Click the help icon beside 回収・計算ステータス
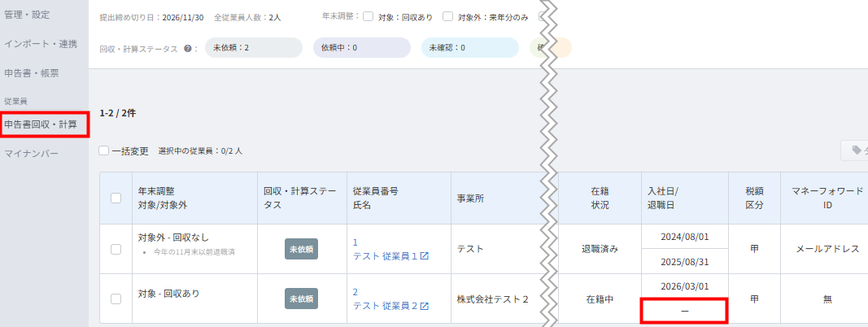Image resolution: width=868 pixels, height=327 pixels. coord(187,49)
